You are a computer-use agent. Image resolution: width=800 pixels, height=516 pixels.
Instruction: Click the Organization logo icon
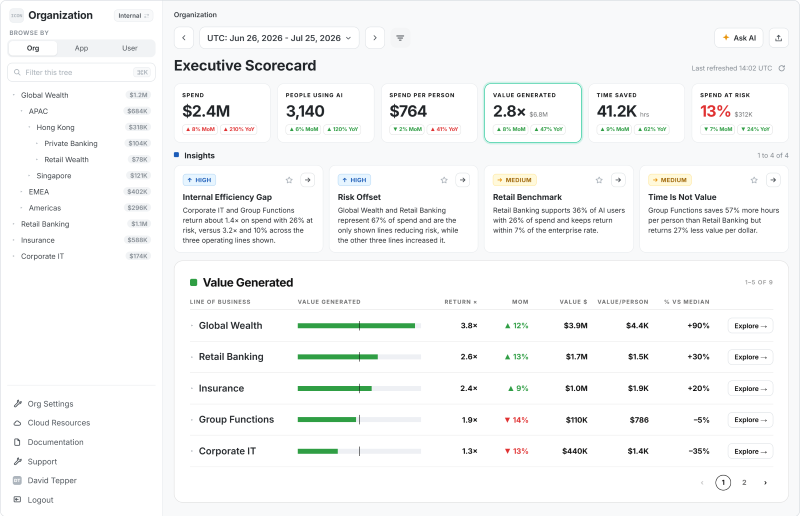pos(17,15)
